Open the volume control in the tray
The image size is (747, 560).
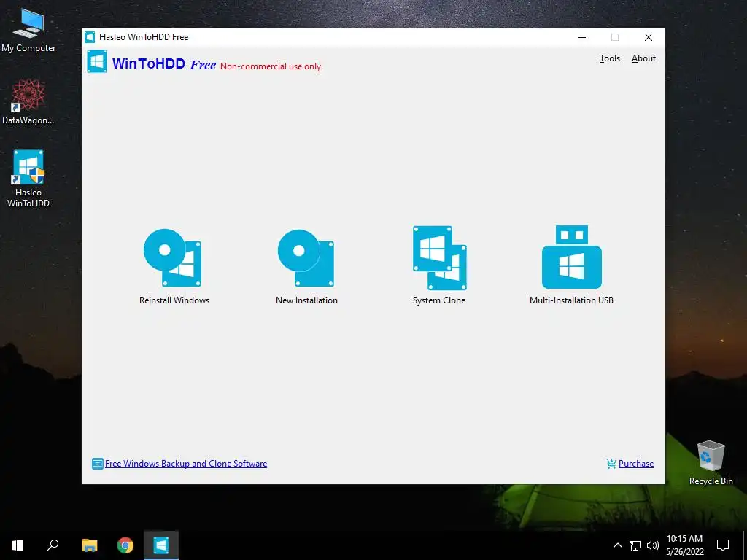point(653,545)
